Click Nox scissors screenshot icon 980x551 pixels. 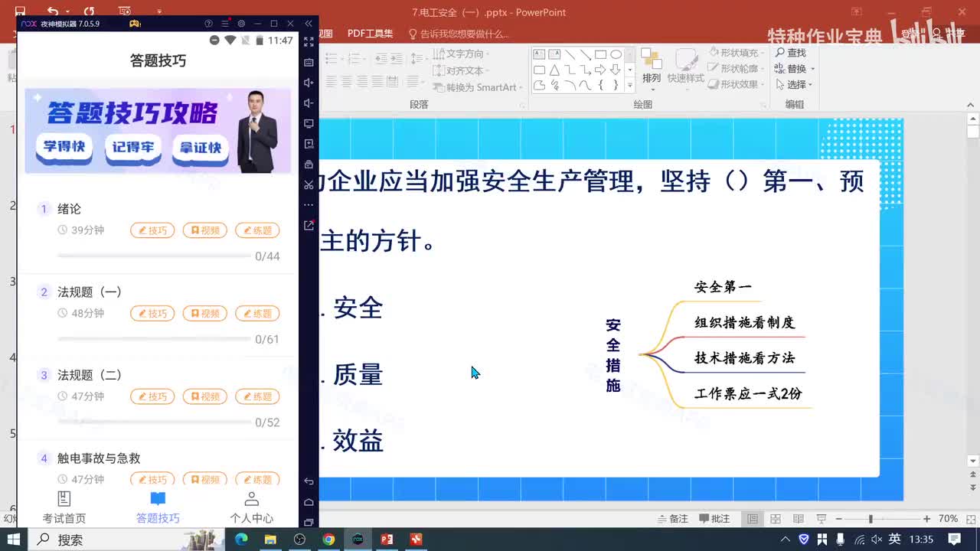pos(309,184)
